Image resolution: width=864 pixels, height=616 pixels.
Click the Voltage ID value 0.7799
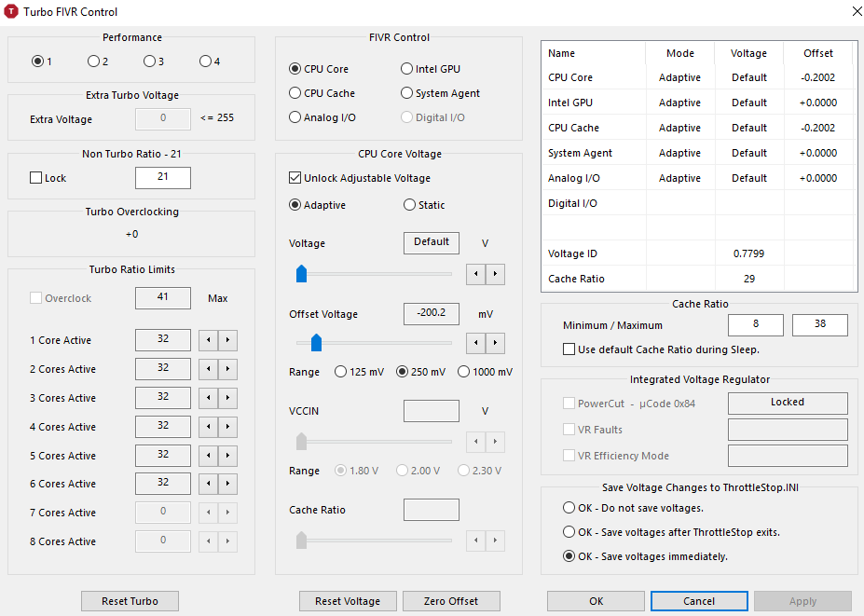748,253
